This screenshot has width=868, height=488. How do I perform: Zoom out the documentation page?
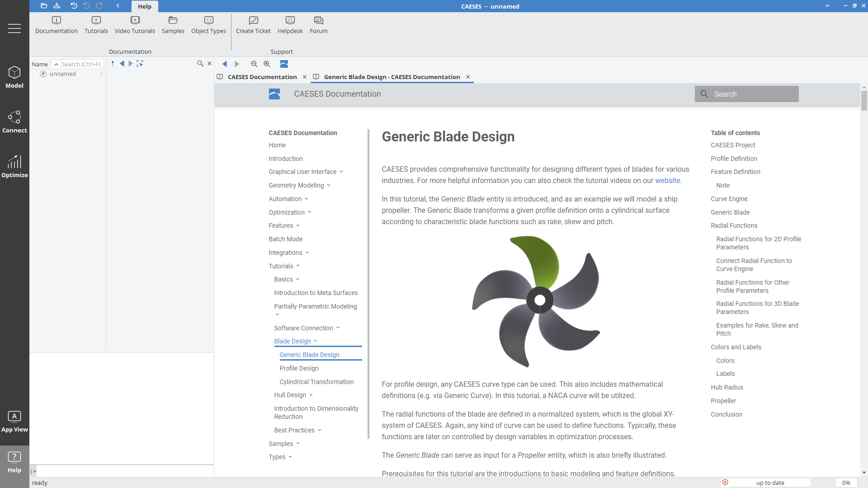tap(254, 64)
